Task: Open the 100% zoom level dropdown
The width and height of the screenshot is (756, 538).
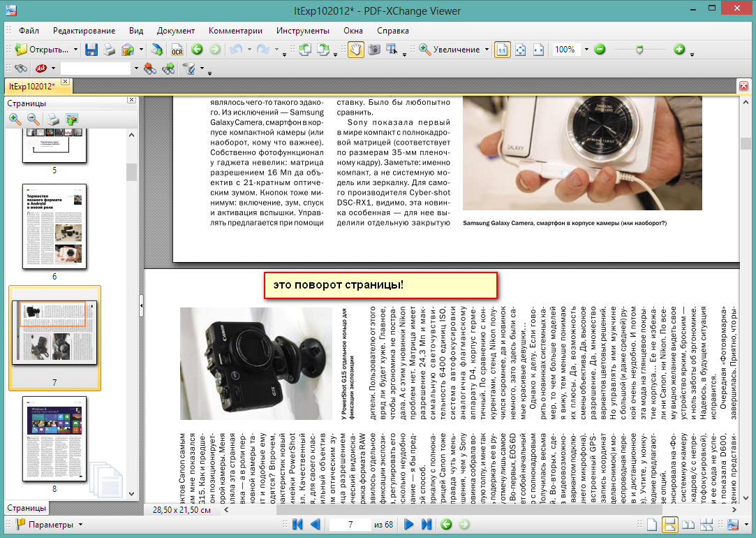Action: pyautogui.click(x=586, y=50)
